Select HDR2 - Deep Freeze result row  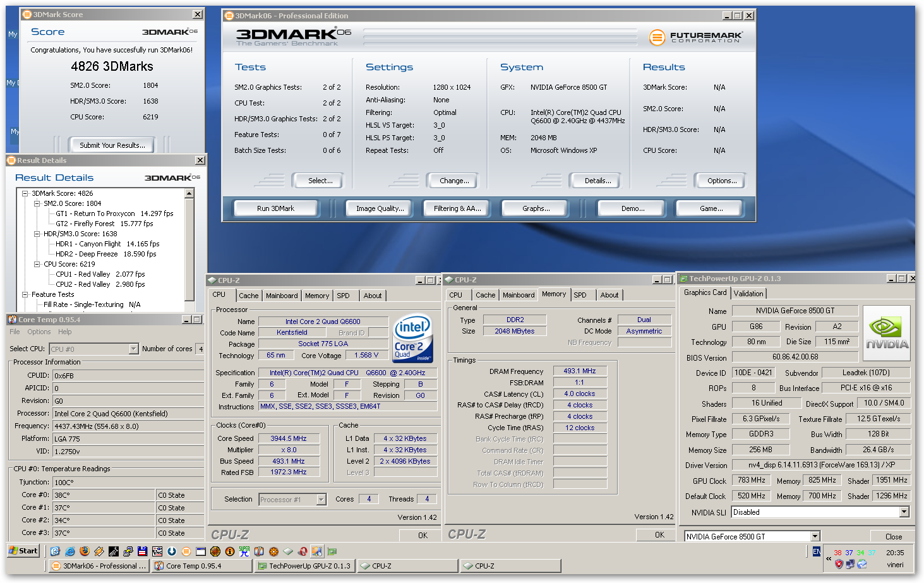pos(106,254)
